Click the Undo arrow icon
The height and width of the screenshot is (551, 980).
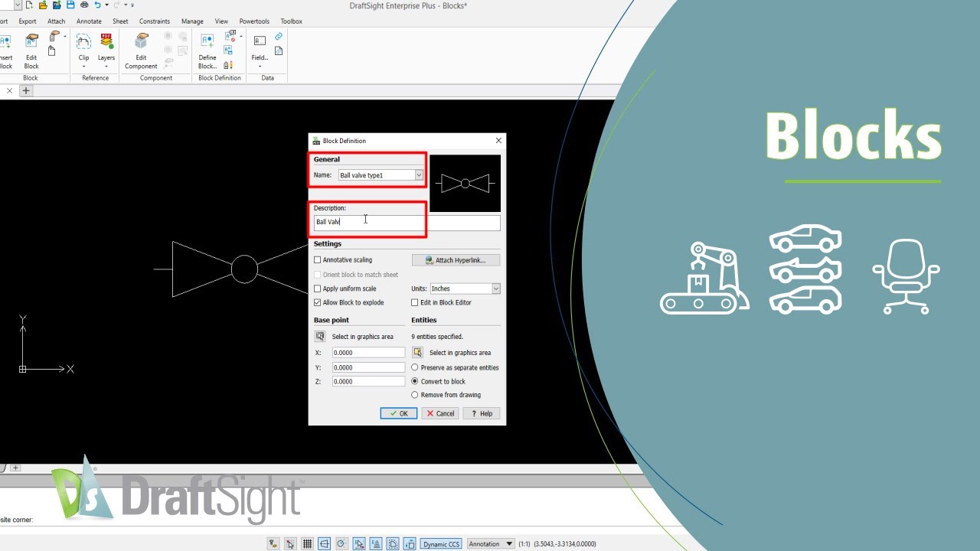(x=97, y=5)
